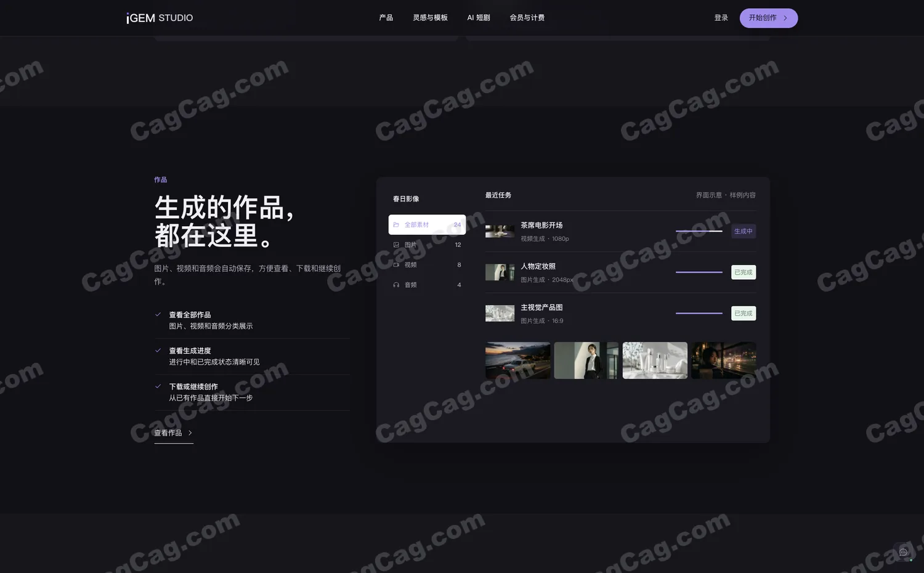Follow the 查看作品 link
Image resolution: width=924 pixels, height=573 pixels.
[174, 433]
